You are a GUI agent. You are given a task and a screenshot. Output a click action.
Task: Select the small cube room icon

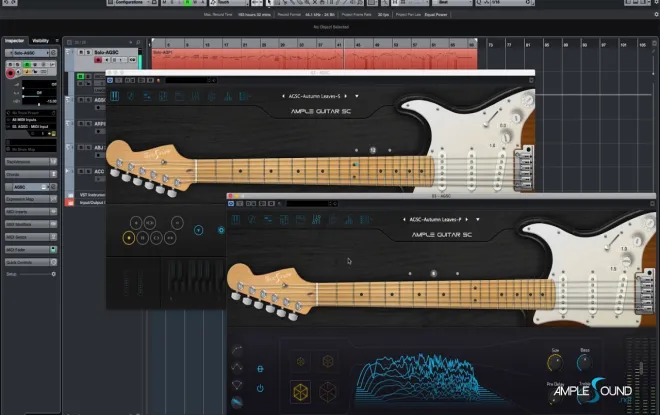click(x=301, y=362)
